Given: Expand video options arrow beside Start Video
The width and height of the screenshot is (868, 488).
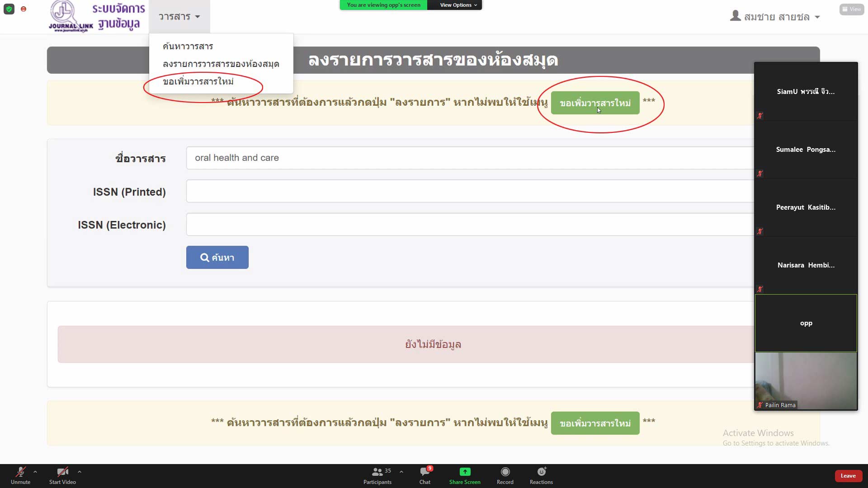Looking at the screenshot, I should (x=80, y=472).
